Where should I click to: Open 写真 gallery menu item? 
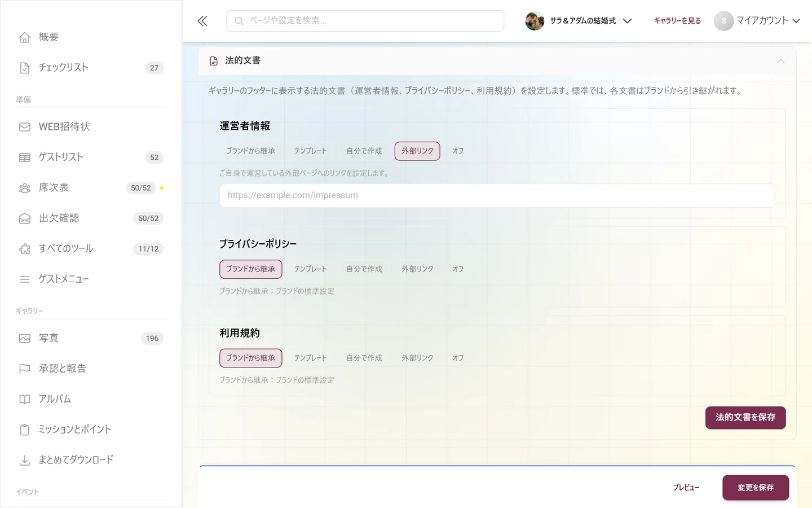click(91, 339)
